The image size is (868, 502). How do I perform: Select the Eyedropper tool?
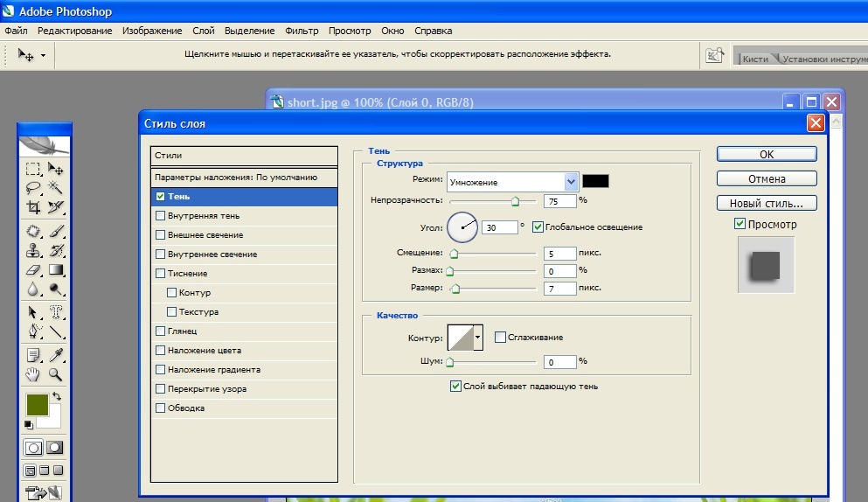[56, 354]
